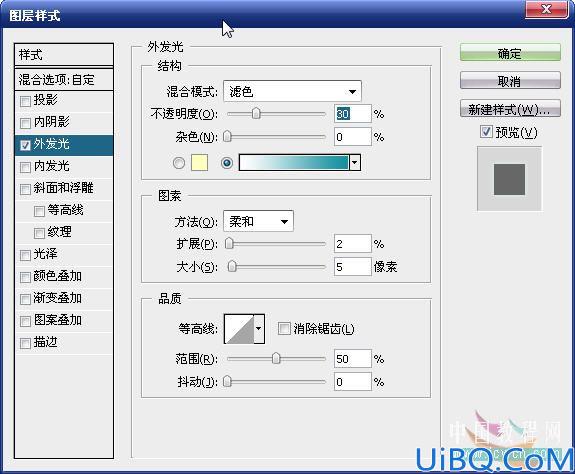Screen dimensions: 575x474
Task: Enable the 内阴影 inner shadow checkbox
Action: (x=25, y=123)
